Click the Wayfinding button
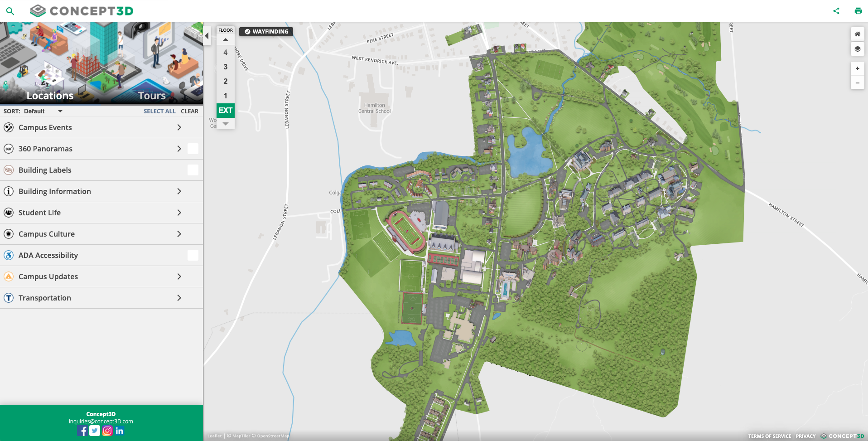Image resolution: width=868 pixels, height=441 pixels. point(266,32)
